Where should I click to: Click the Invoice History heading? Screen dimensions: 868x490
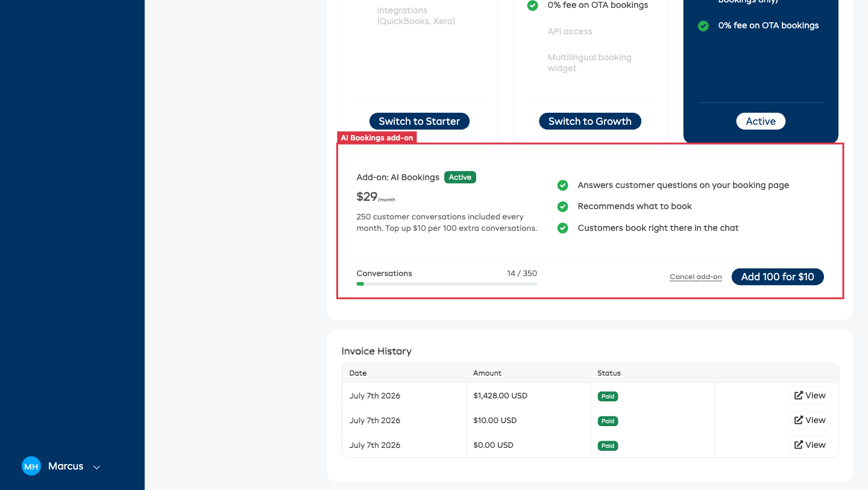(x=376, y=351)
